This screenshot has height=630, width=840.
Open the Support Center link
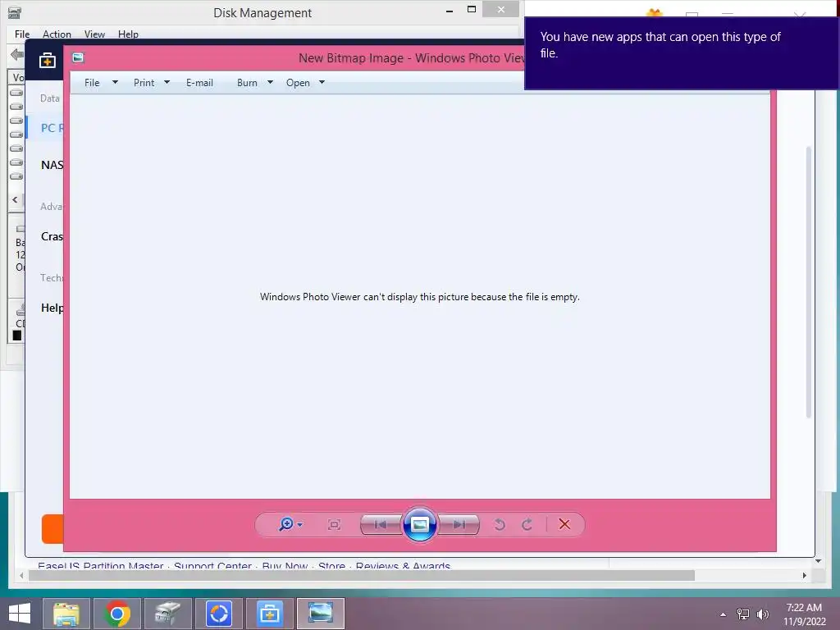pos(212,566)
